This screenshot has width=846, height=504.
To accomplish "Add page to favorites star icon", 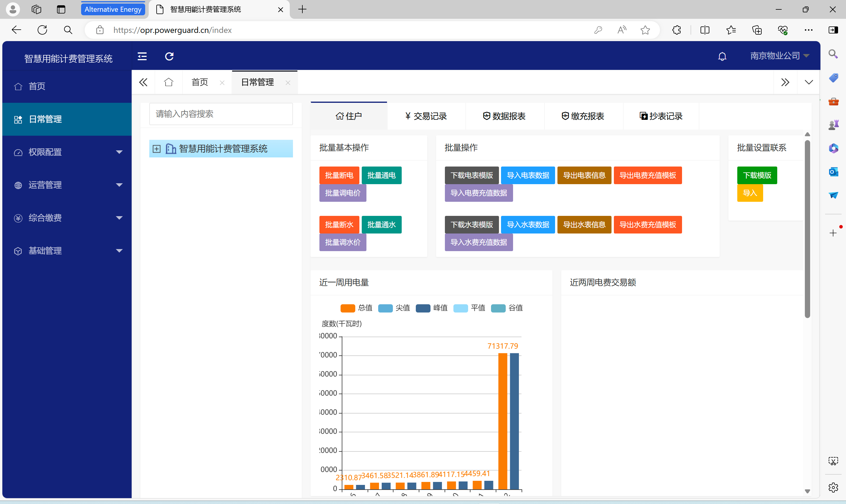I will 645,30.
